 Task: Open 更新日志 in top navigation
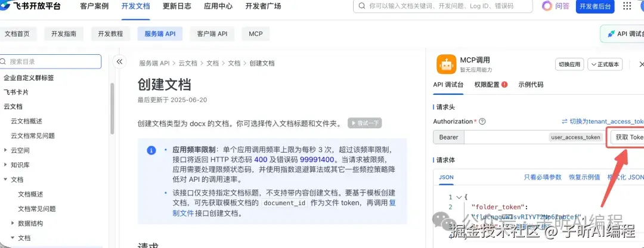tap(177, 6)
